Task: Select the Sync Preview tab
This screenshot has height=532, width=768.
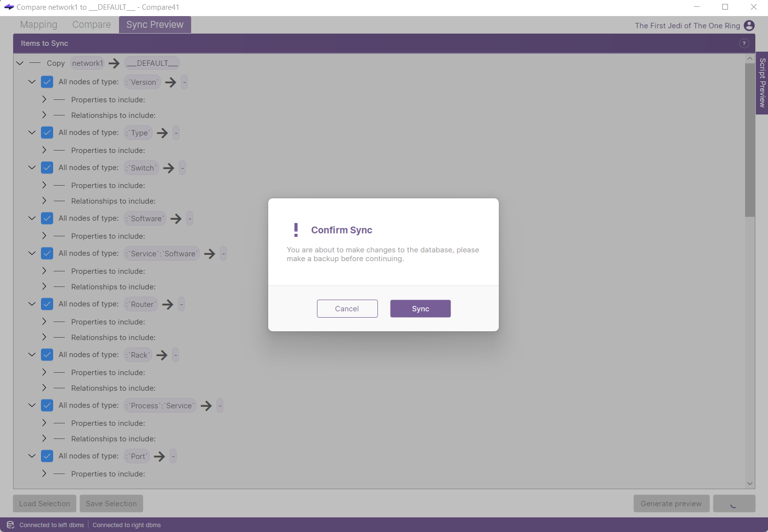Action: pyautogui.click(x=155, y=24)
